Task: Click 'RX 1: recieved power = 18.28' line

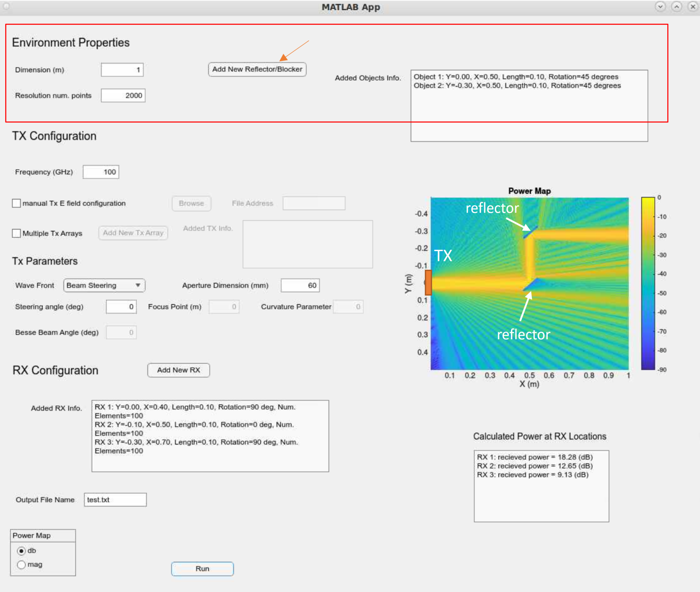Action: pos(535,457)
